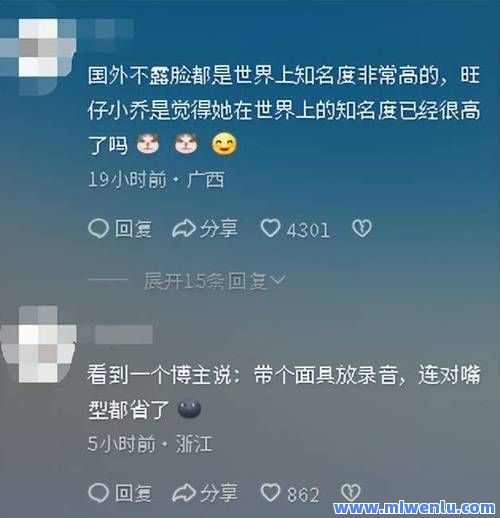Click the 分享 text on the second comment
500x518 pixels.
(219, 493)
